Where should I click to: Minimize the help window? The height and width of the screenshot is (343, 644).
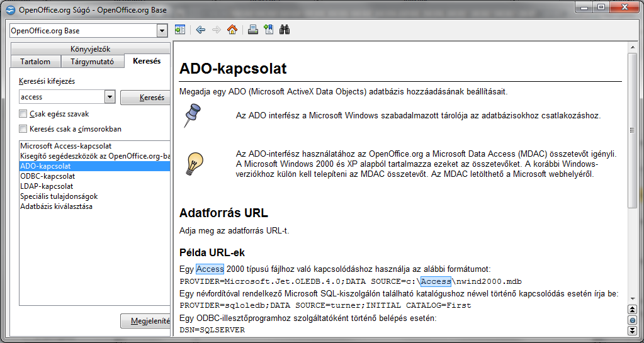click(584, 7)
